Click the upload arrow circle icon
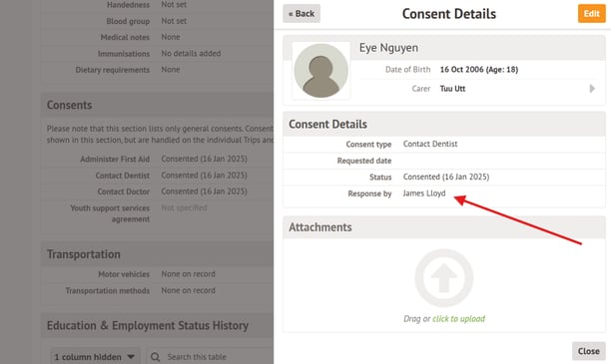The width and height of the screenshot is (611, 364). pyautogui.click(x=444, y=278)
